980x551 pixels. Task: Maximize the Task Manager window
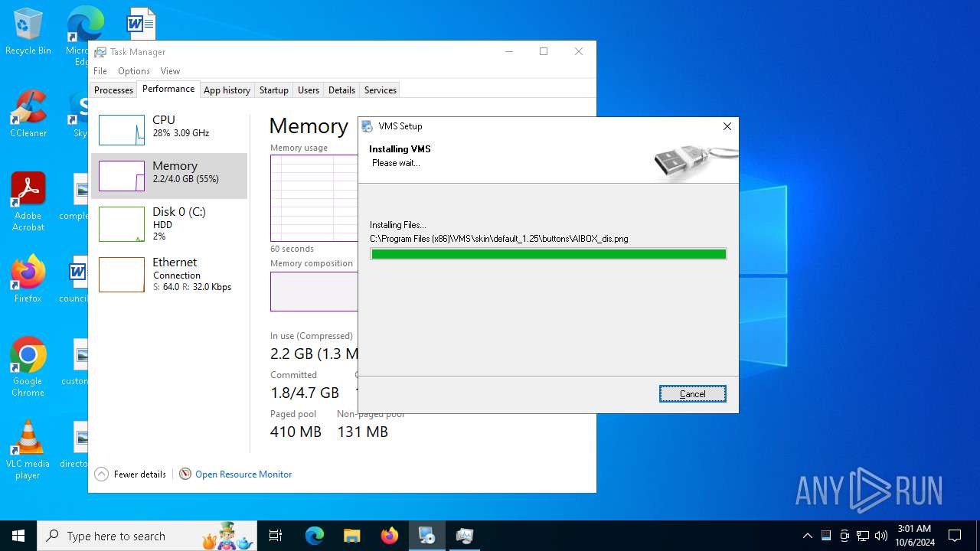544,52
